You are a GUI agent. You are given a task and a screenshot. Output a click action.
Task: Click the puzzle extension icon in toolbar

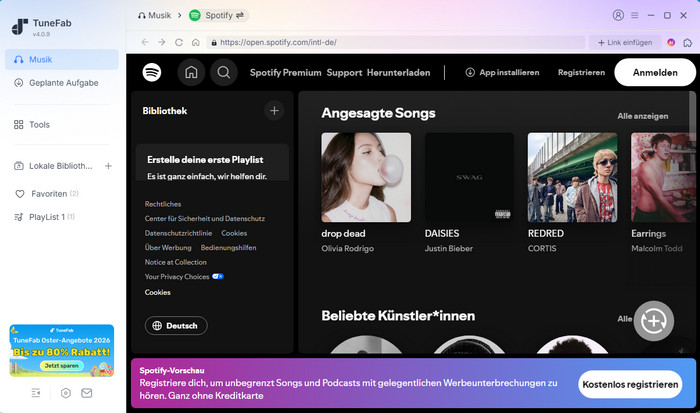pos(688,42)
